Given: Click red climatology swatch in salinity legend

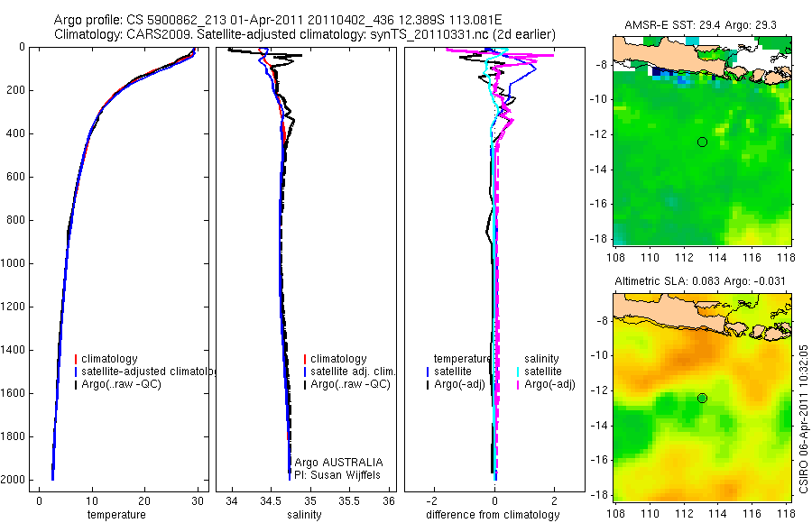Looking at the screenshot, I should (305, 359).
